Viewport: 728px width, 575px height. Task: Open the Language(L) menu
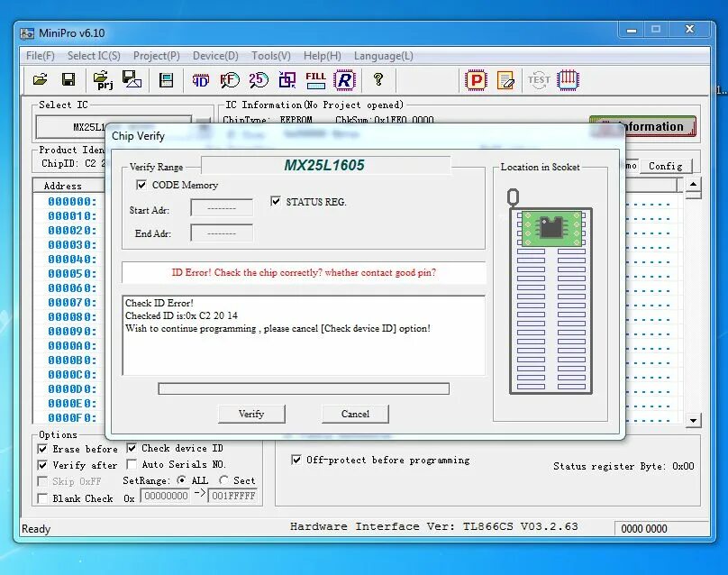pyautogui.click(x=384, y=56)
